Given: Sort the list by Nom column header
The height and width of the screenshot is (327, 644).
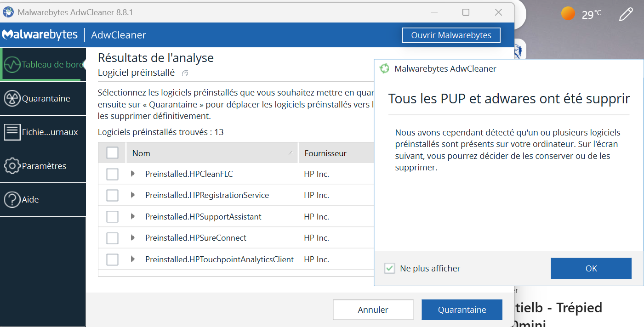Looking at the screenshot, I should 212,153.
